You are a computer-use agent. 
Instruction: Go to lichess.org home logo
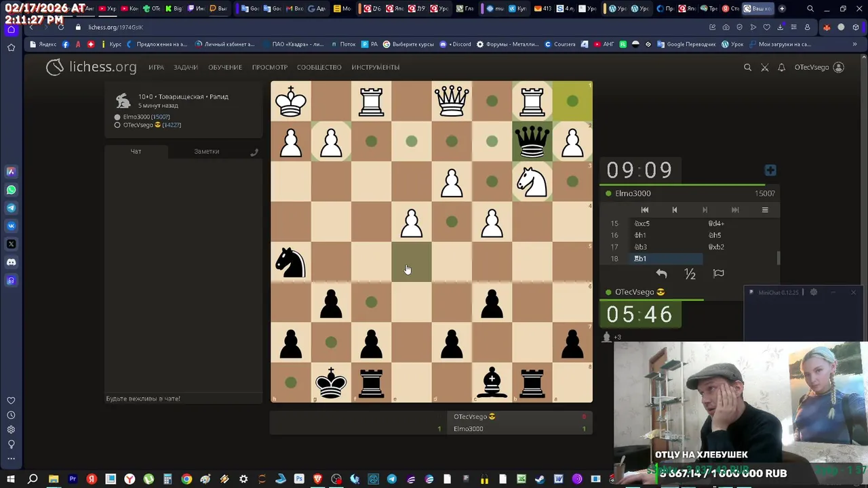click(91, 67)
